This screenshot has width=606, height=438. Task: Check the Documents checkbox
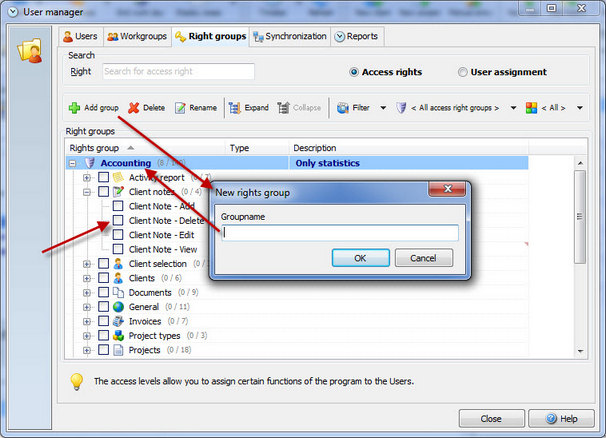click(x=103, y=292)
